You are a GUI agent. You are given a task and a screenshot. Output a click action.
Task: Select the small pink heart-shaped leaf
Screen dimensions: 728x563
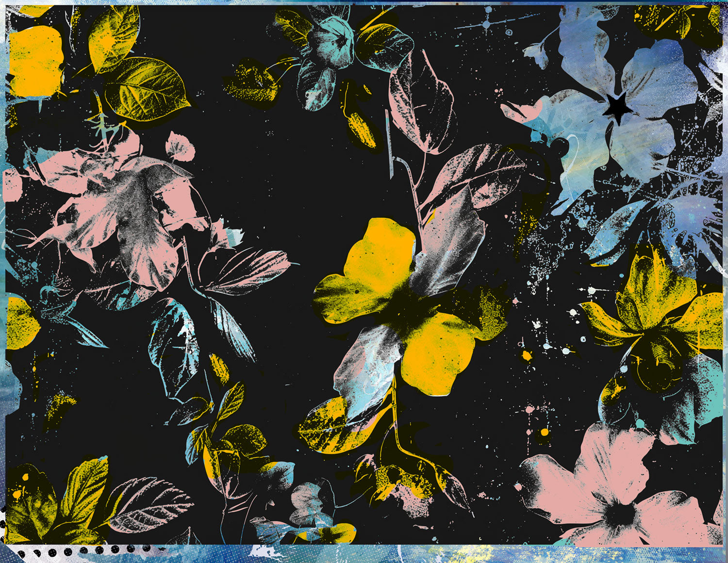(180, 146)
